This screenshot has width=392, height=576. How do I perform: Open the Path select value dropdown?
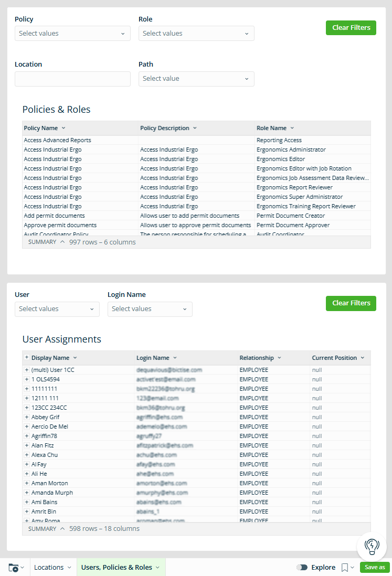click(196, 79)
